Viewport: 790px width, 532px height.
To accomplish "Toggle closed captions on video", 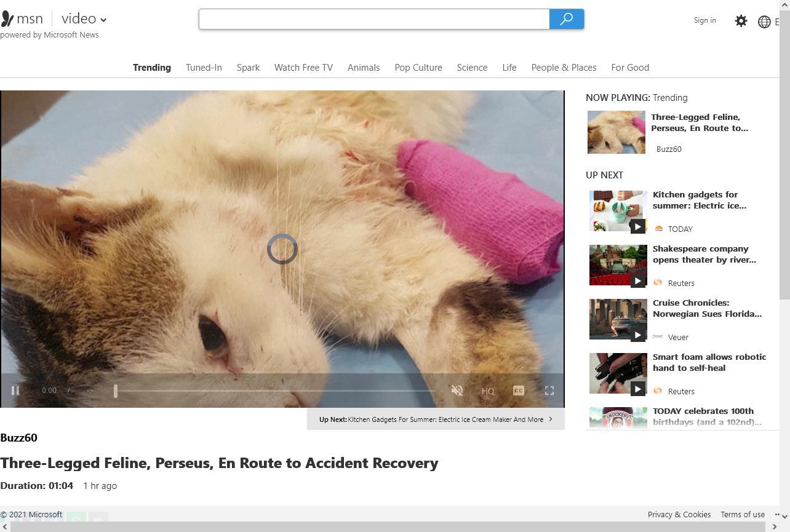I will [519, 391].
